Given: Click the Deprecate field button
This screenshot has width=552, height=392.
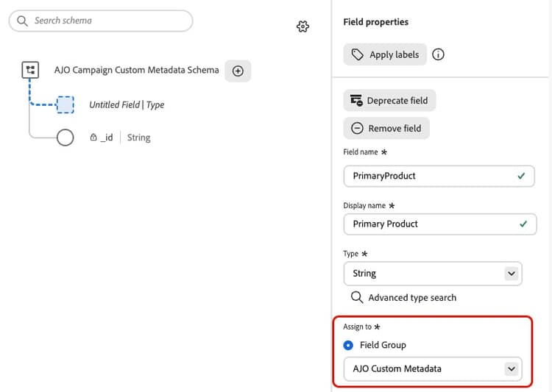Looking at the screenshot, I should coord(389,101).
